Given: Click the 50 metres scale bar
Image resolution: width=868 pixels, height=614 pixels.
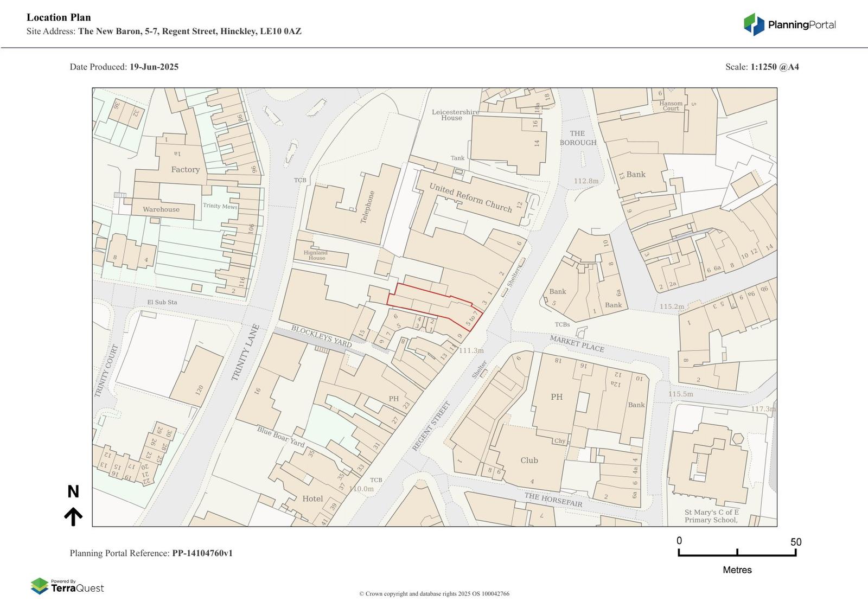Looking at the screenshot, I should click(x=737, y=553).
